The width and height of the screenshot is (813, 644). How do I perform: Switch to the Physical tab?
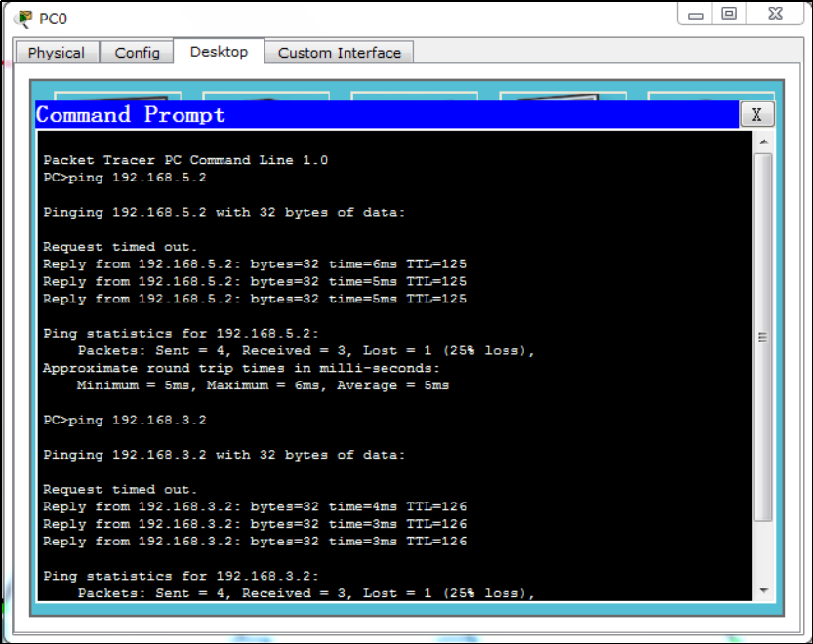[57, 53]
